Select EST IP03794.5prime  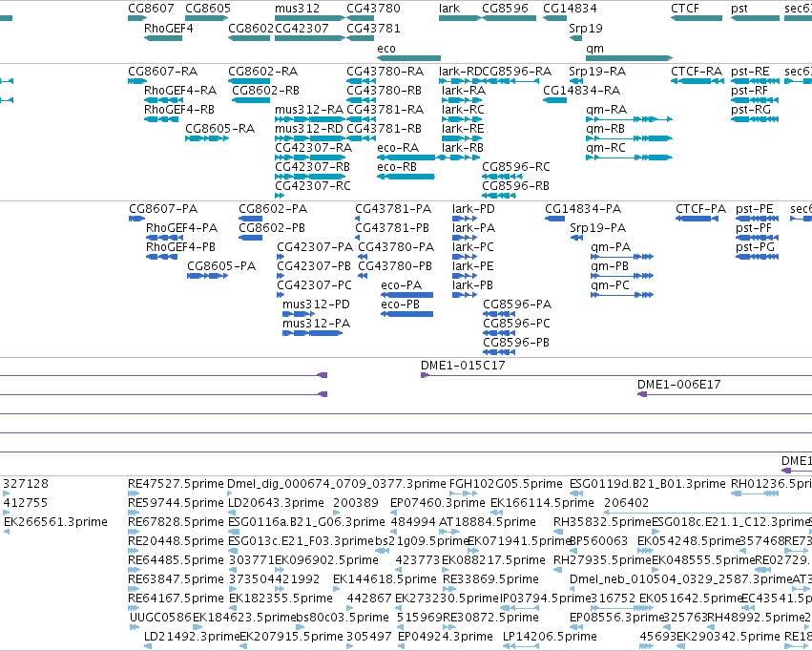(545, 598)
